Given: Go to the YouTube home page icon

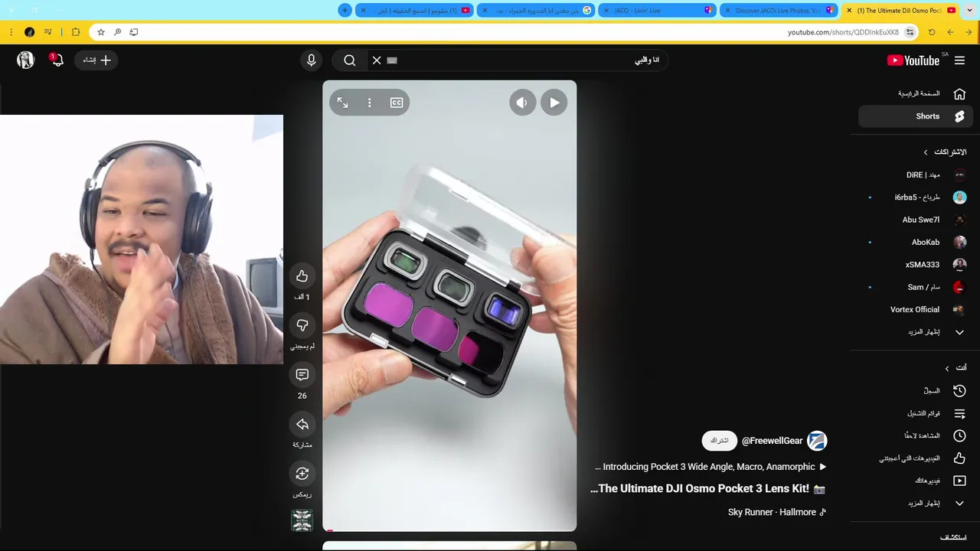Looking at the screenshot, I should click(x=959, y=93).
